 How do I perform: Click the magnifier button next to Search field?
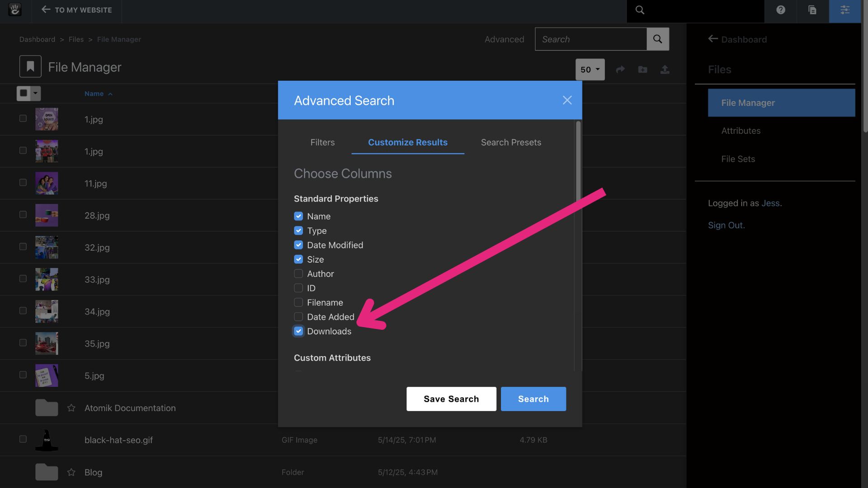click(x=657, y=39)
